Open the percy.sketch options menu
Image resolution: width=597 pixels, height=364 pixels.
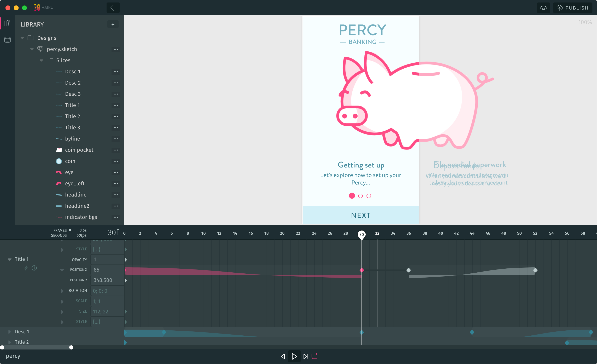pyautogui.click(x=116, y=49)
